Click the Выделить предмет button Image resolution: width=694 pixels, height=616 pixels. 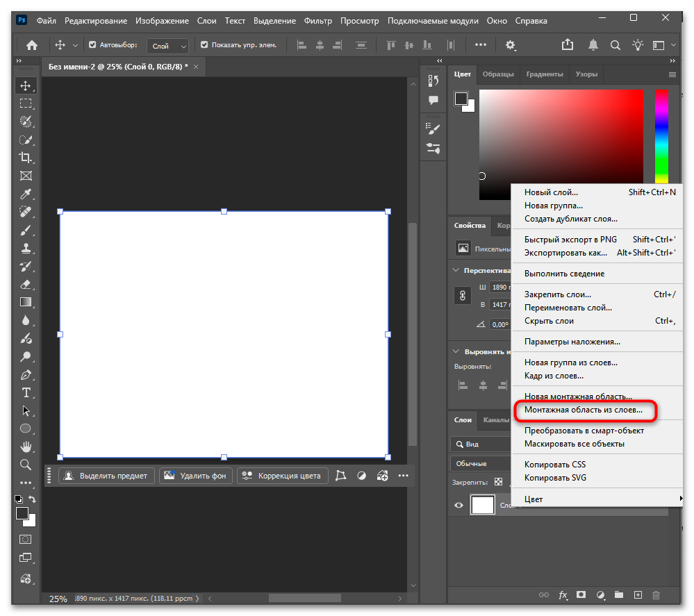coord(106,476)
